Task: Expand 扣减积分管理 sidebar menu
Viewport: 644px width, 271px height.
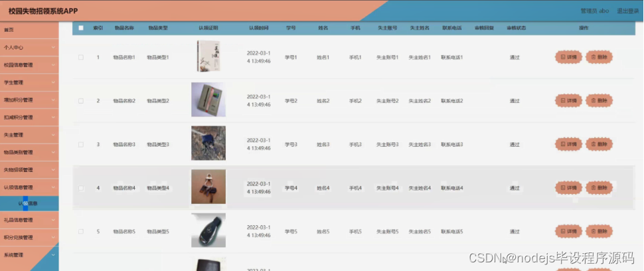Action: pyautogui.click(x=29, y=118)
